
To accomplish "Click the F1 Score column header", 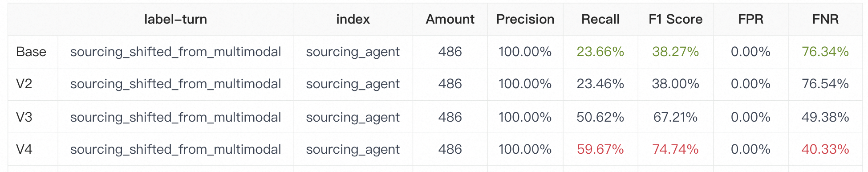I will pyautogui.click(x=675, y=19).
